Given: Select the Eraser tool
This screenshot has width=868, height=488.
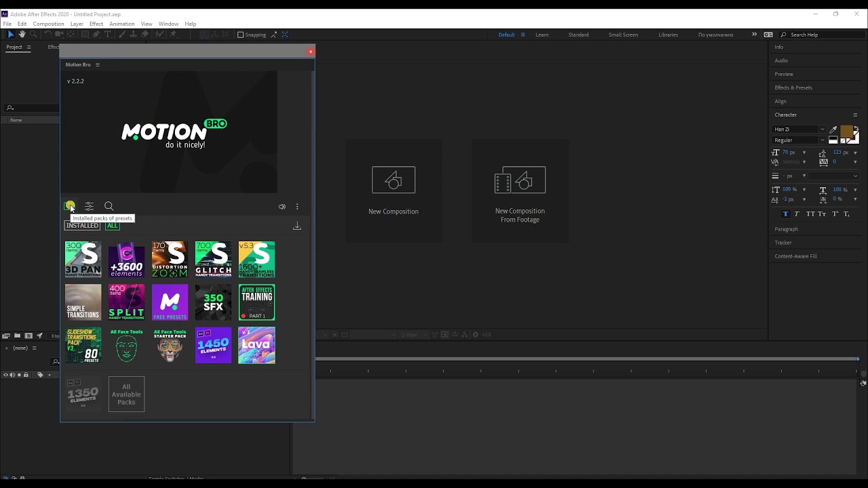Looking at the screenshot, I should [x=145, y=35].
